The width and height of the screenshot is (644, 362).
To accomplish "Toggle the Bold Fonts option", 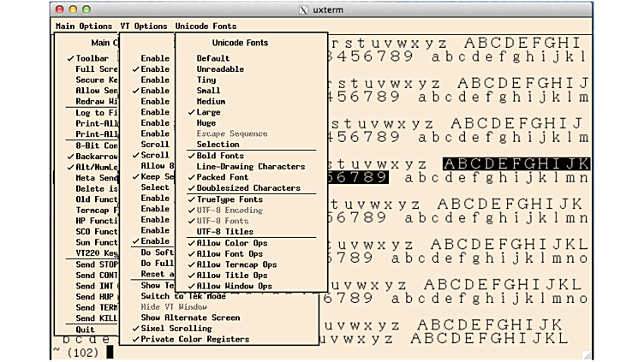I will pyautogui.click(x=220, y=156).
